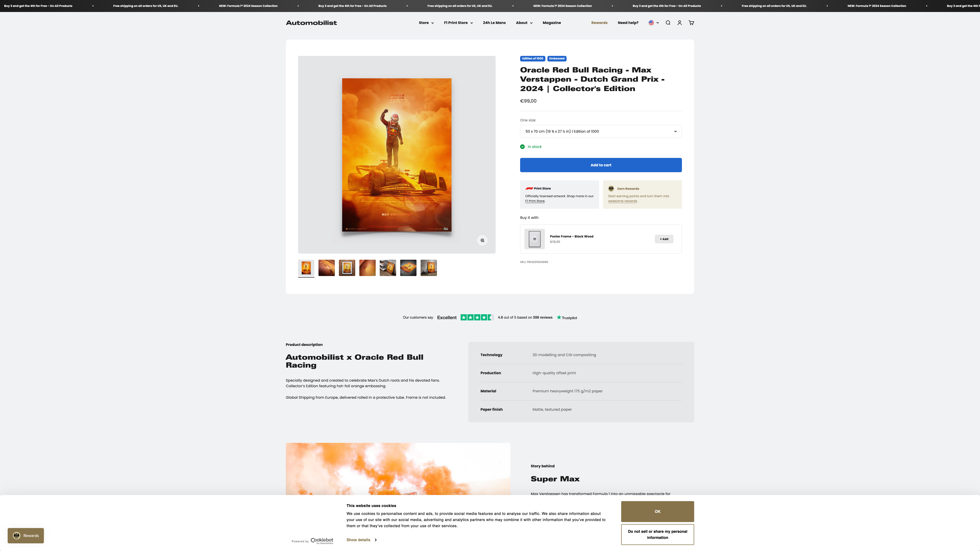Select the fifth thumbnail image
980x551 pixels.
point(388,268)
